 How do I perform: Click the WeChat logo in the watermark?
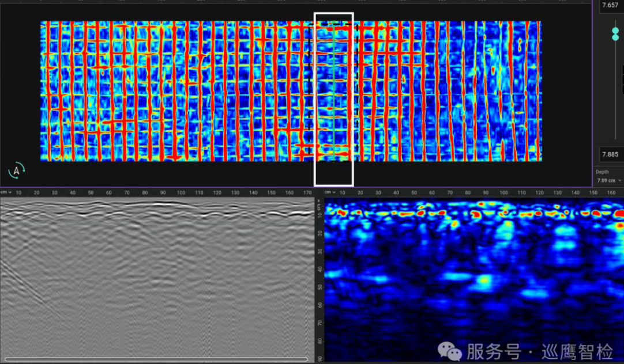(450, 350)
